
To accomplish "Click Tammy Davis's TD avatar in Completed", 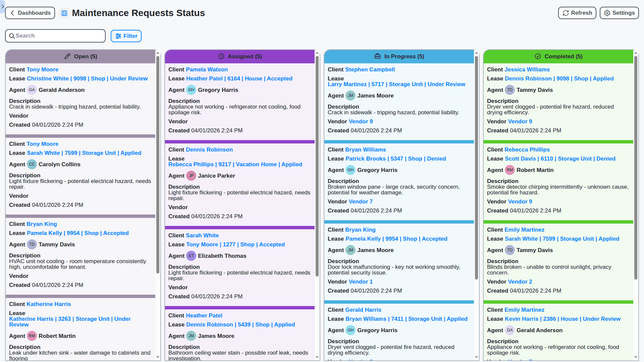I will [510, 90].
